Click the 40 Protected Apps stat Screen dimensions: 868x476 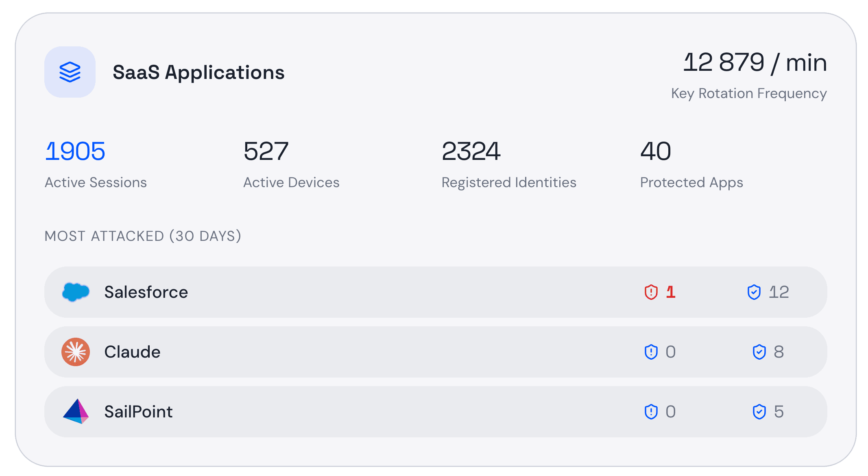[x=656, y=151]
